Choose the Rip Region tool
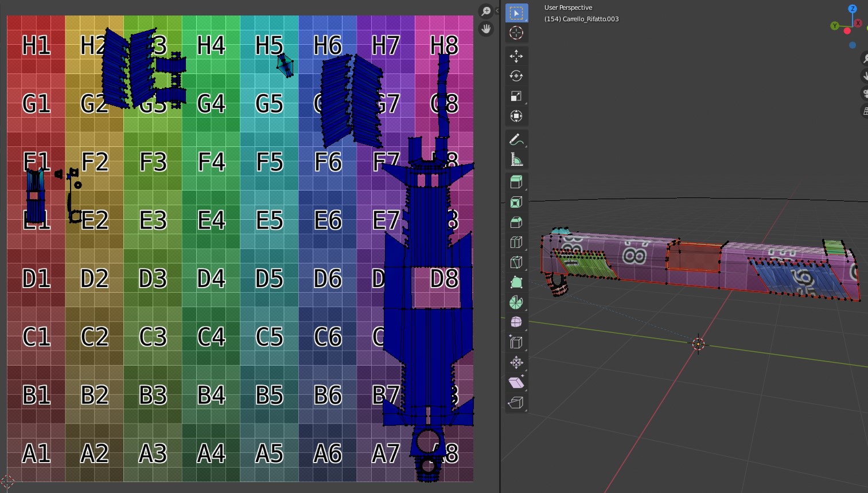This screenshot has height=493, width=868. [x=516, y=403]
